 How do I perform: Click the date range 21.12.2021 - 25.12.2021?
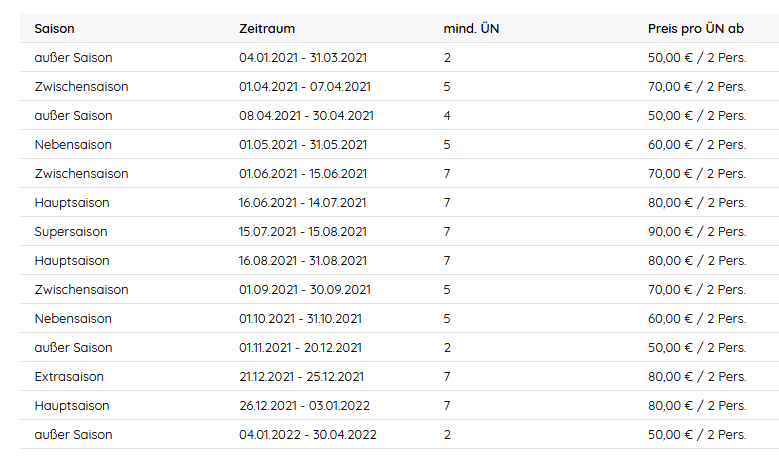click(x=301, y=377)
